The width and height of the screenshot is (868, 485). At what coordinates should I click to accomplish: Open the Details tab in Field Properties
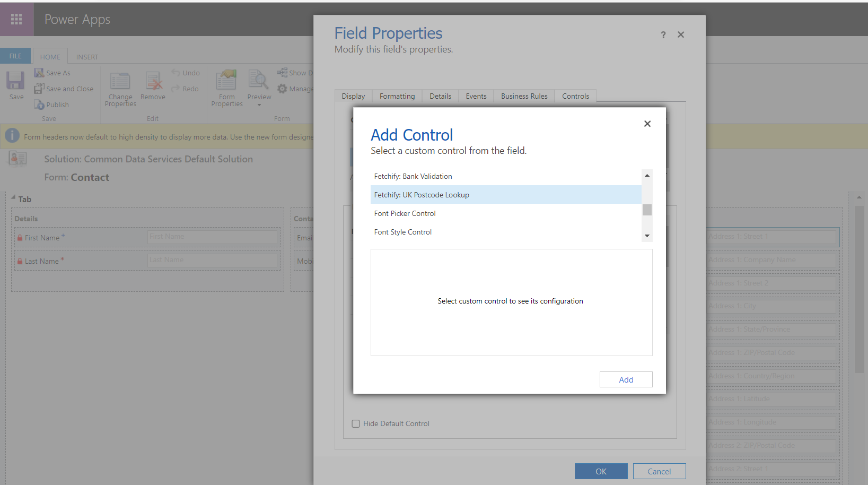[440, 96]
